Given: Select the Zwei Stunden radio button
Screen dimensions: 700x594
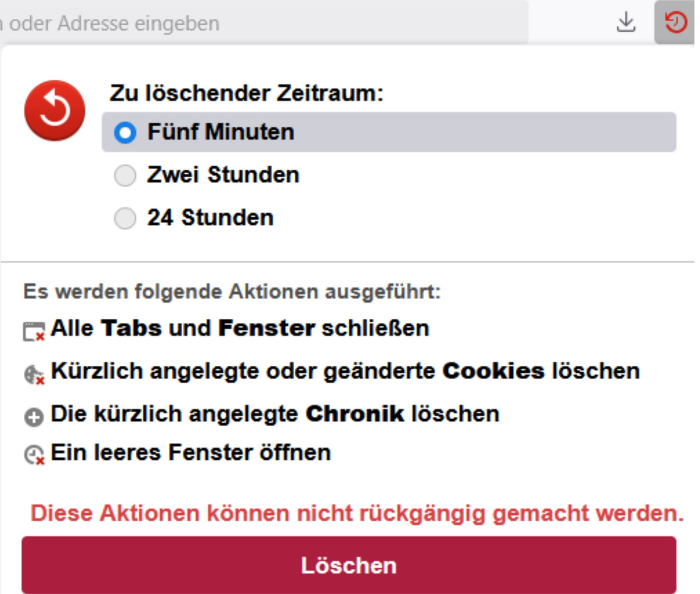Looking at the screenshot, I should click(x=125, y=175).
